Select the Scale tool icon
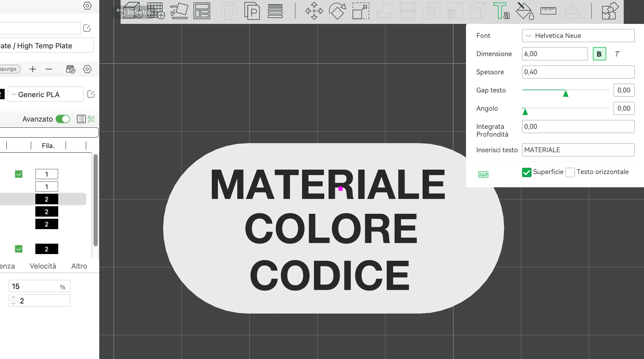Viewport: 644px width, 359px height. pyautogui.click(x=361, y=11)
